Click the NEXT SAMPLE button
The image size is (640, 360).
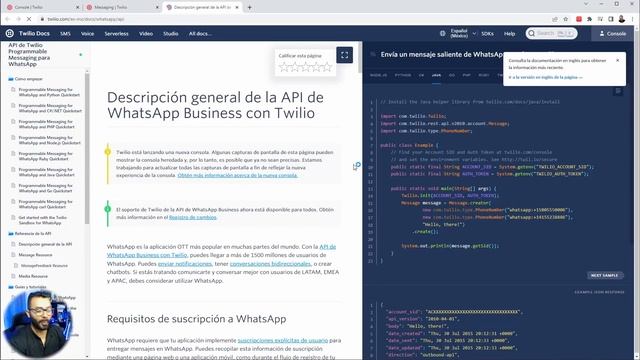[x=605, y=275]
